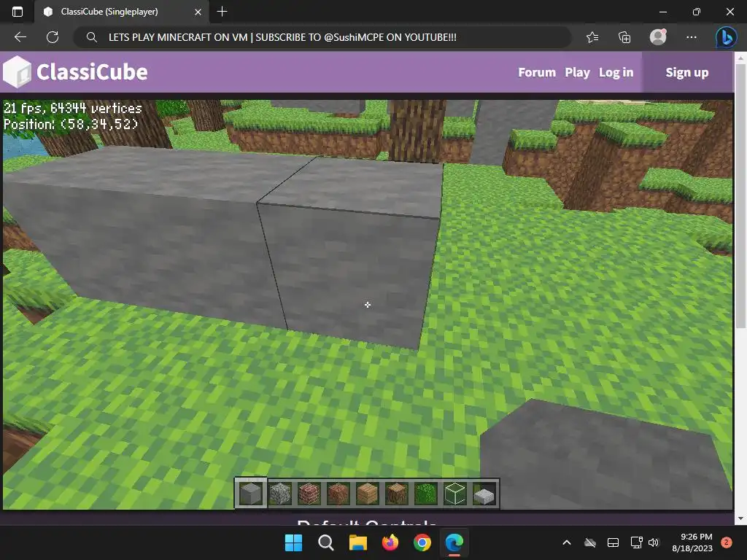Select the wooden planks hotbar slot
Viewport: 747px width, 560px height.
coord(368,494)
